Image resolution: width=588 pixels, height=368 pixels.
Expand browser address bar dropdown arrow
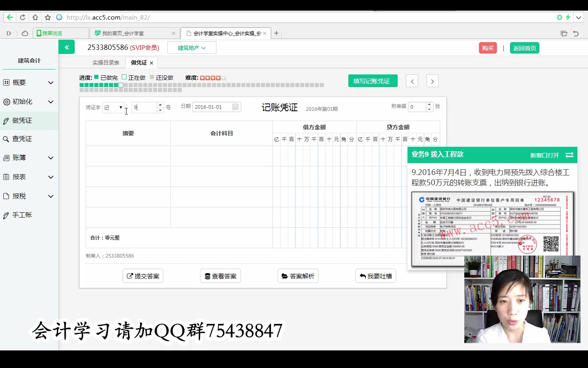coord(578,18)
